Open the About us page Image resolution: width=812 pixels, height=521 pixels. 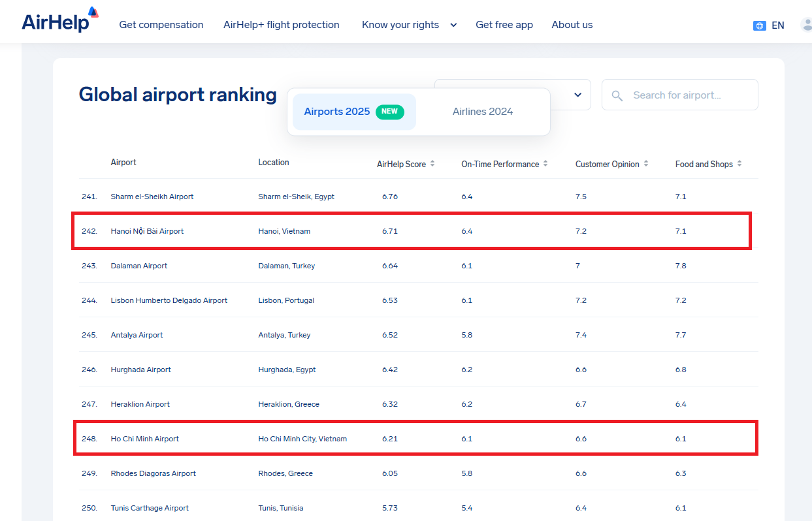coord(572,25)
